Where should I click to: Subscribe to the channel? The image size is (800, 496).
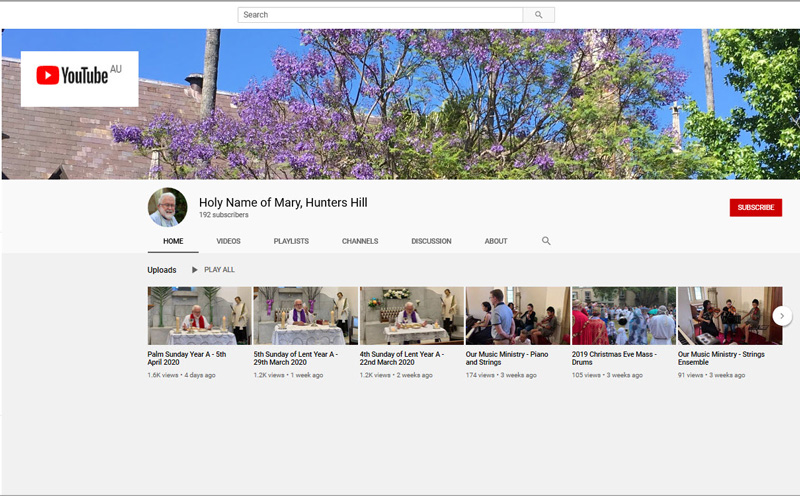[756, 208]
